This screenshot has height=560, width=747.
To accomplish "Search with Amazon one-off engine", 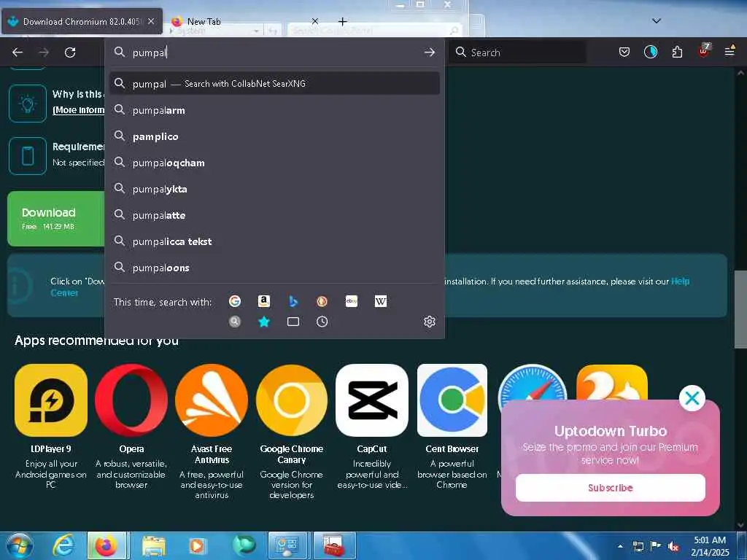I will coord(264,301).
